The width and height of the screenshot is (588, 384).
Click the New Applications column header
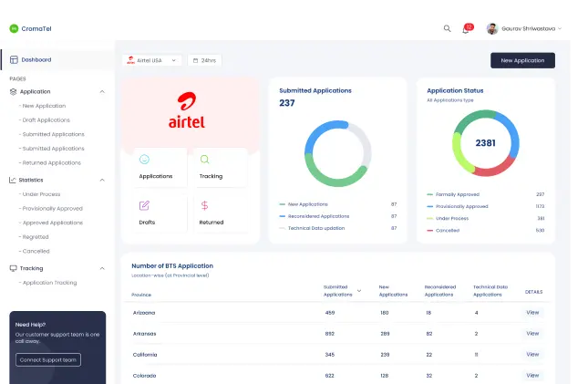pyautogui.click(x=393, y=291)
